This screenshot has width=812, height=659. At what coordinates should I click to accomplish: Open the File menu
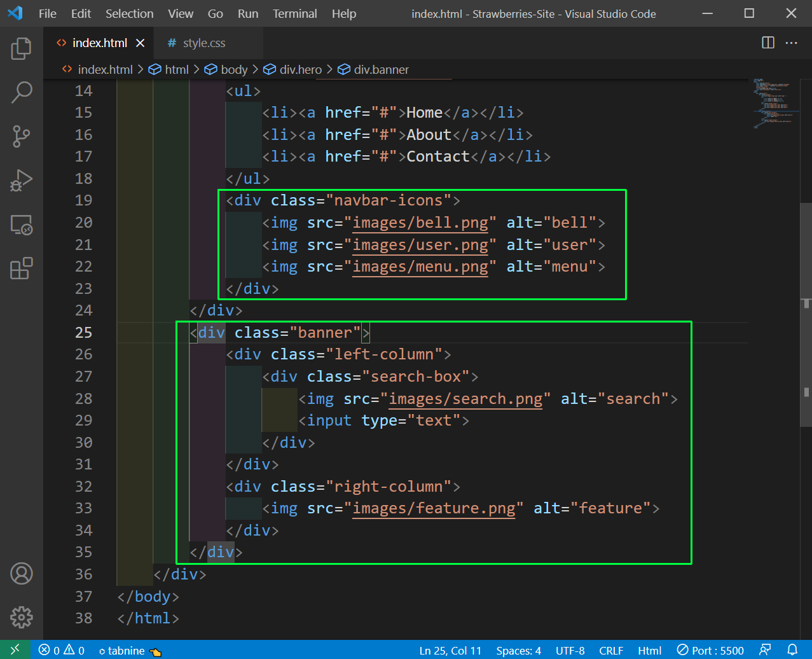[48, 13]
